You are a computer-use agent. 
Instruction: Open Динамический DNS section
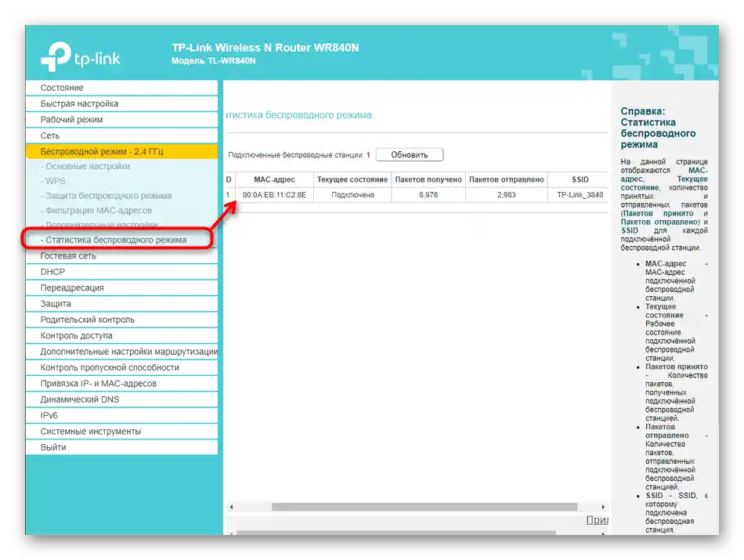coord(121,399)
